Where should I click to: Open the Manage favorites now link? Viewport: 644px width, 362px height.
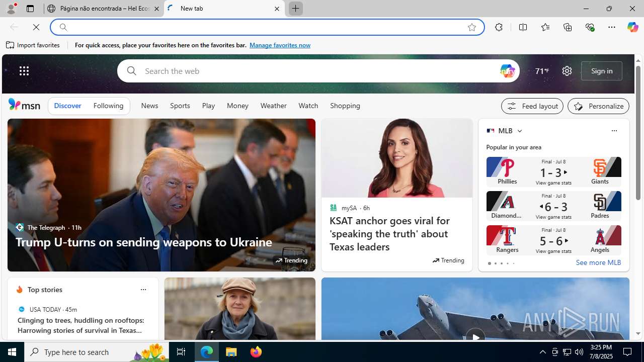pos(280,45)
